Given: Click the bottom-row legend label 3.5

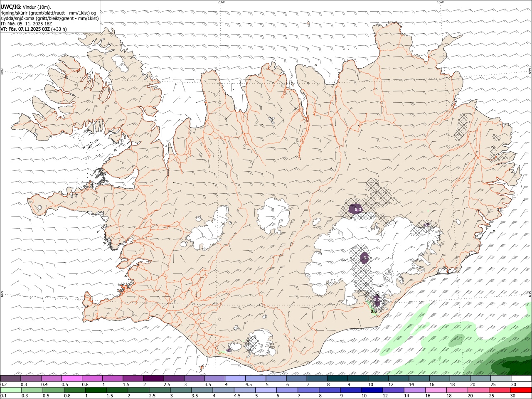Looking at the screenshot, I should (x=195, y=396).
